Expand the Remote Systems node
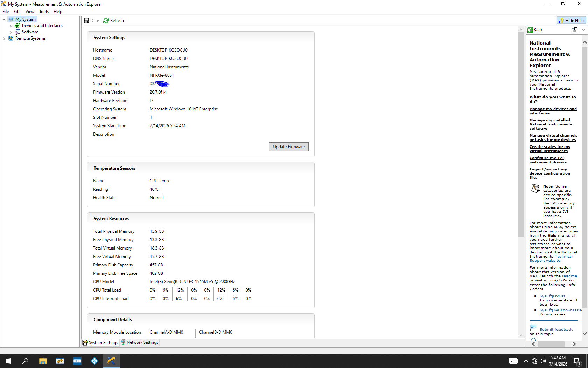 click(x=4, y=39)
